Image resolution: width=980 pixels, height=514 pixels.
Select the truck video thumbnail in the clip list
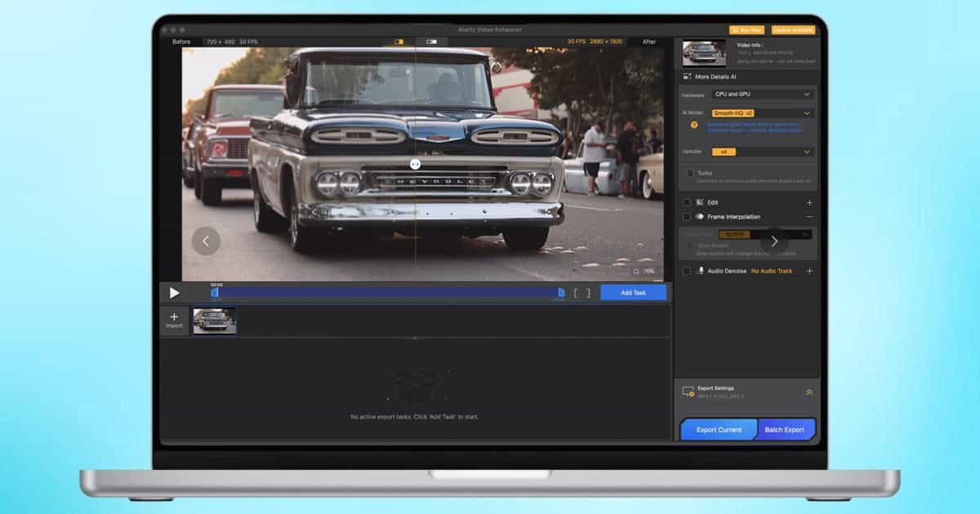click(215, 321)
